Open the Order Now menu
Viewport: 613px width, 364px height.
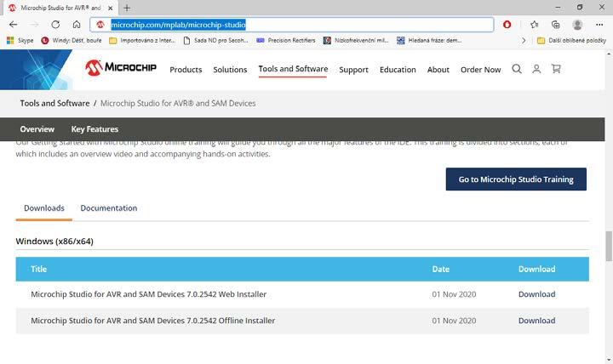(x=480, y=70)
